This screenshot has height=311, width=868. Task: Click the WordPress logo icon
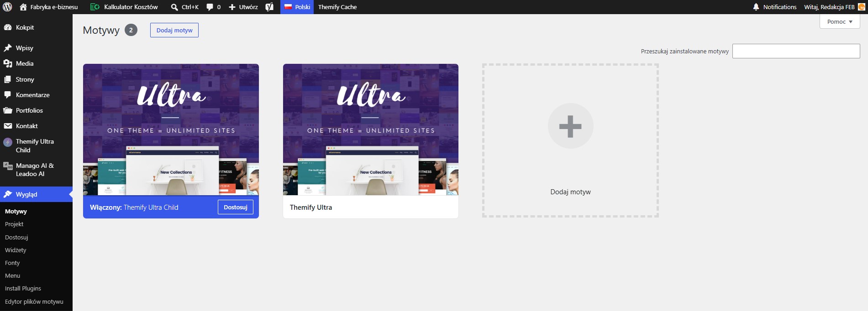tap(7, 7)
